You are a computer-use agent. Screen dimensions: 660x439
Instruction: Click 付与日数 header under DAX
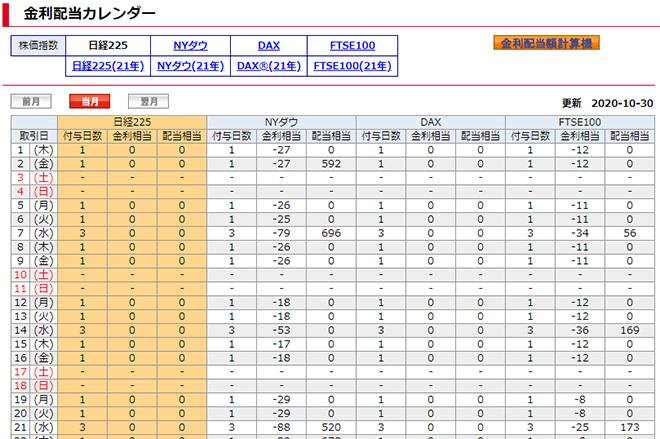(381, 136)
